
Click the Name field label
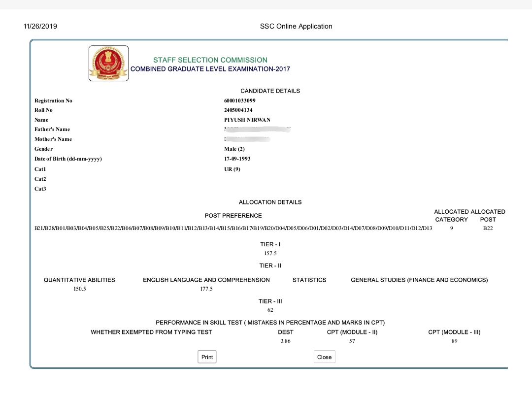tap(41, 120)
